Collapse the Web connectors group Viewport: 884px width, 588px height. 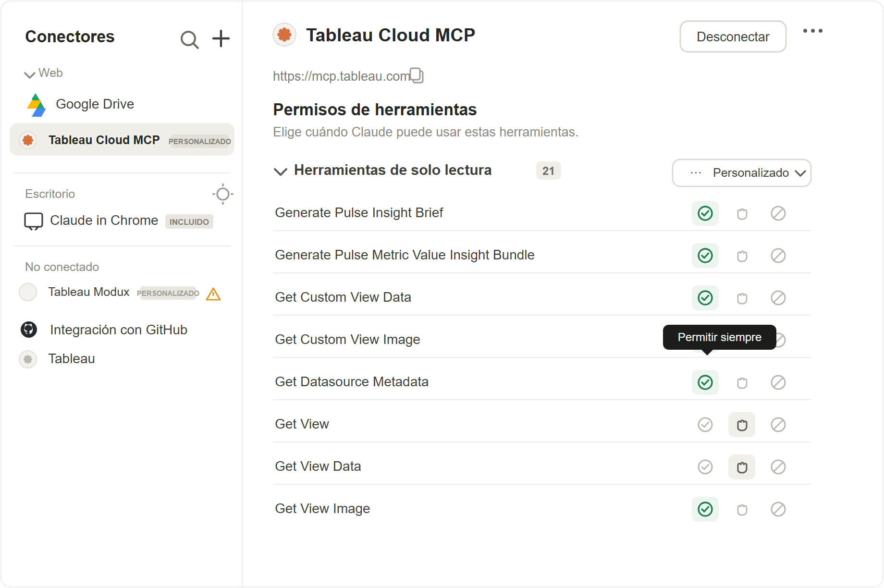click(x=30, y=74)
